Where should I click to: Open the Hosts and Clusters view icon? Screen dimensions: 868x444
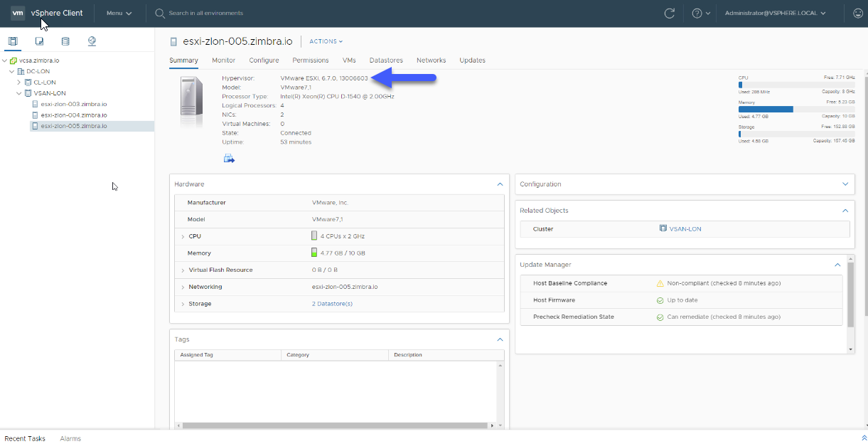click(13, 41)
